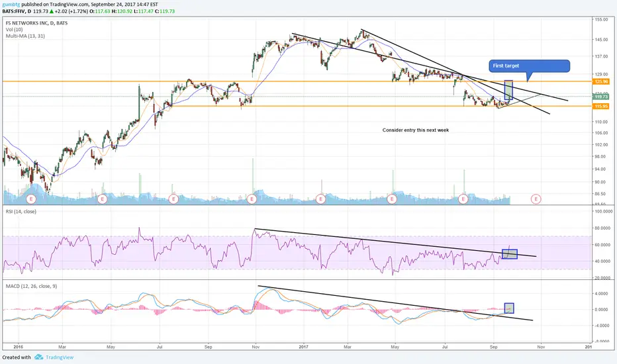The height and width of the screenshot is (364, 617).
Task: Click the O:117.63 open value in header
Action: tap(100, 11)
